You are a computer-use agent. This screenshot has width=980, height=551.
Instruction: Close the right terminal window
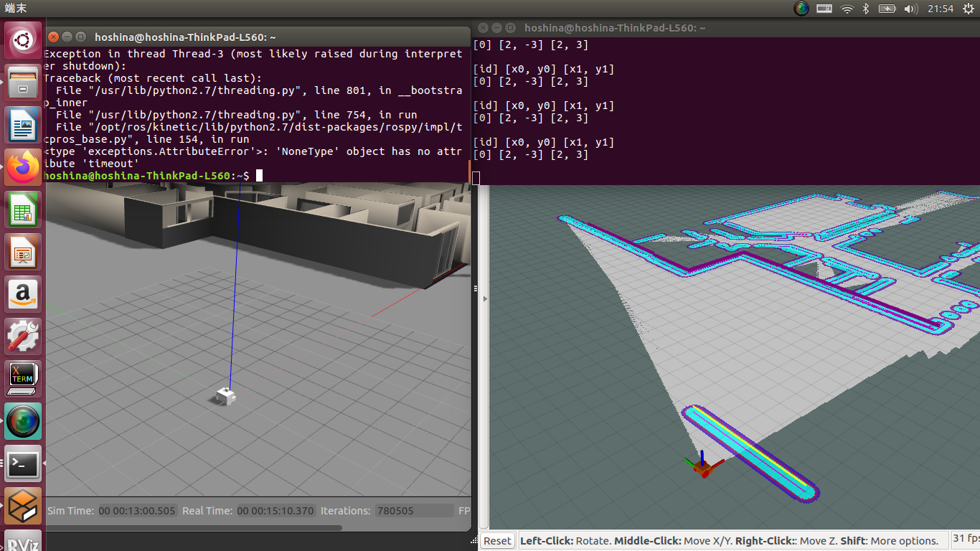click(483, 27)
